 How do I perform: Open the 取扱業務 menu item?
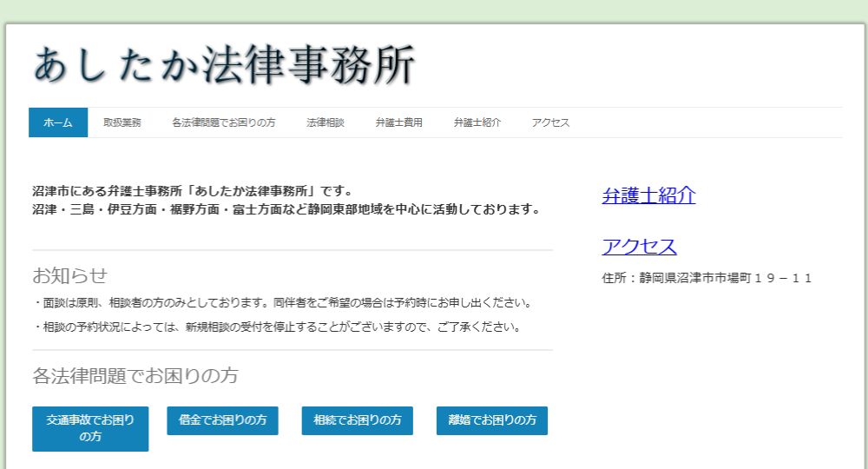[x=122, y=122]
